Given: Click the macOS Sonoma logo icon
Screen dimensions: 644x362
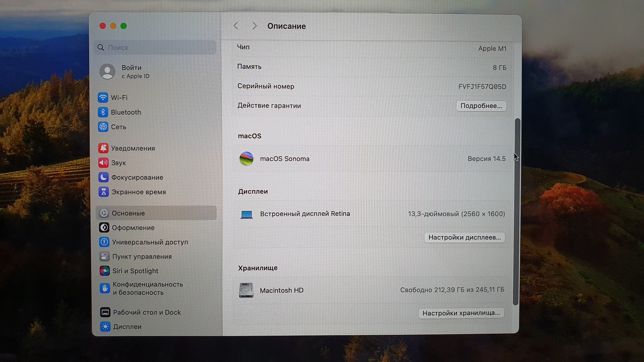Looking at the screenshot, I should [246, 159].
